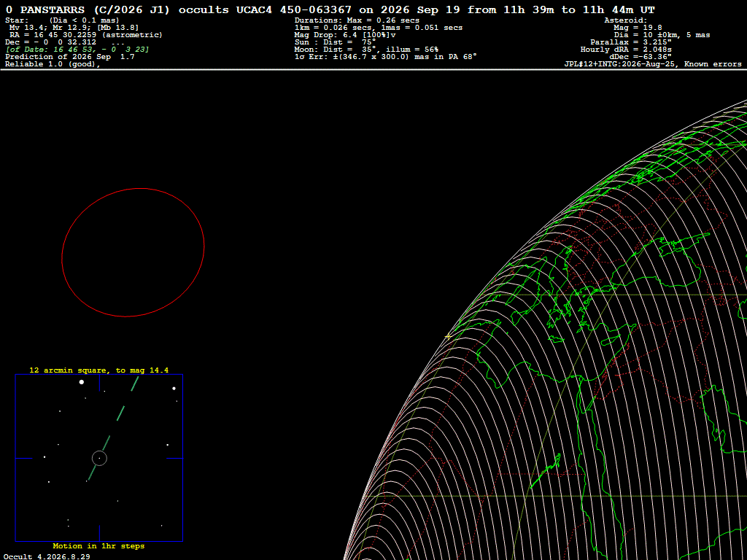Image resolution: width=747 pixels, height=560 pixels.
Task: Click the topmost green motion dash in chart
Action: [x=134, y=384]
